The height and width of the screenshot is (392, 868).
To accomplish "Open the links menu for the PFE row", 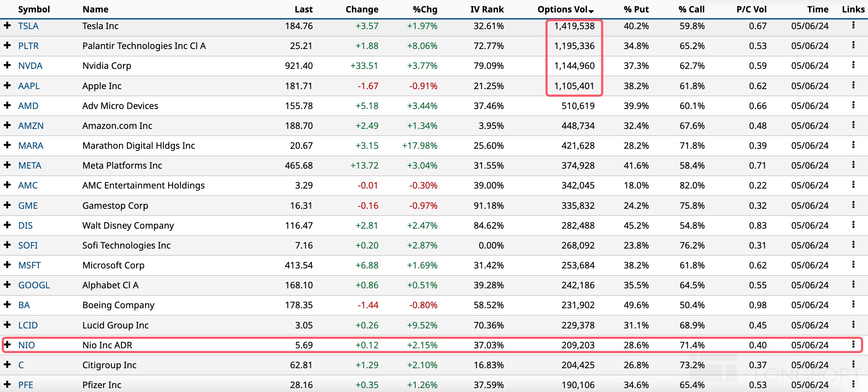I will (853, 384).
